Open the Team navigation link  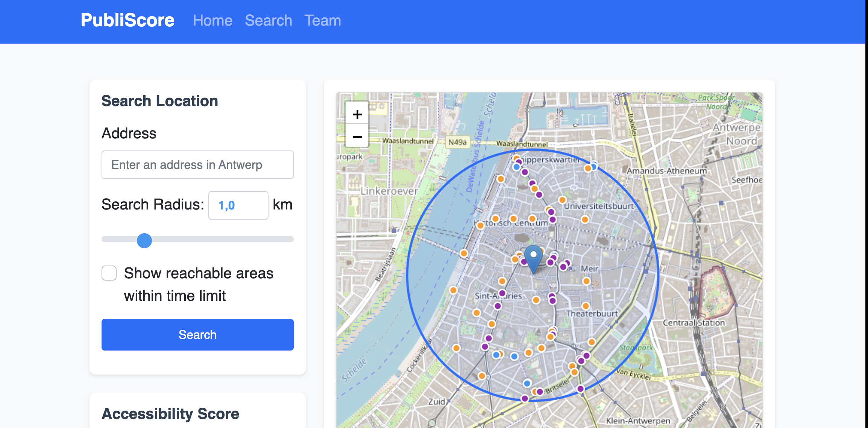[x=323, y=20]
